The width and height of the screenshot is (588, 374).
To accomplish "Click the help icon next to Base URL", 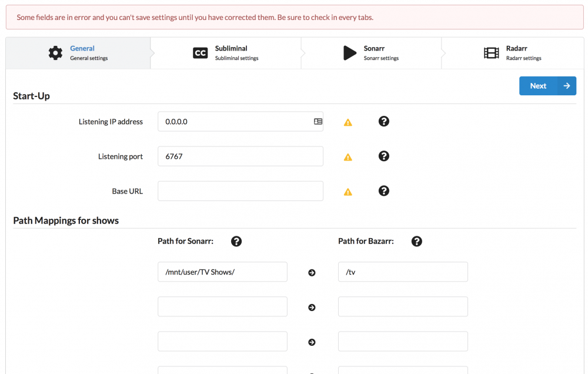I will pos(383,191).
